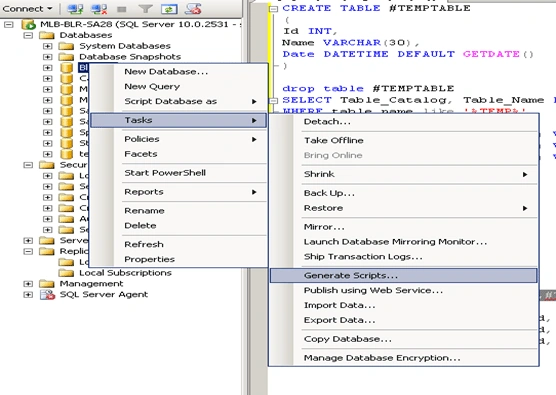Select the Databases folder icon
Image resolution: width=556 pixels, height=395 pixels.
pyautogui.click(x=47, y=35)
